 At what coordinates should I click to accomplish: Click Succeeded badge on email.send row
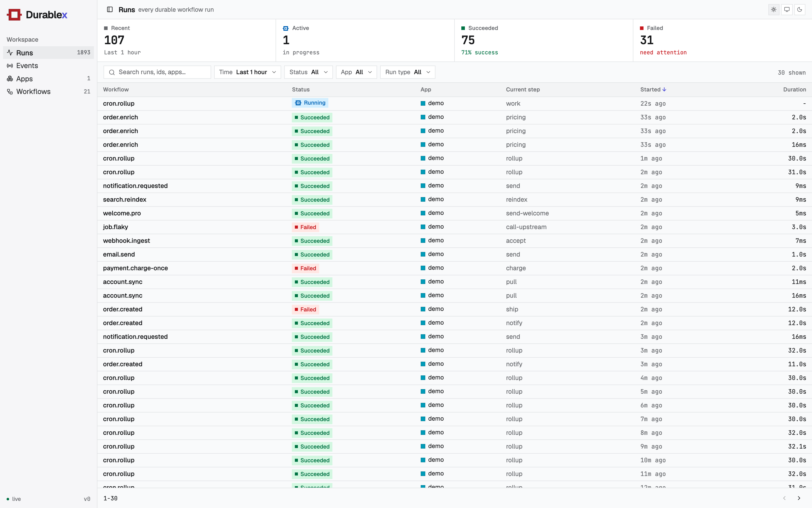(x=312, y=254)
